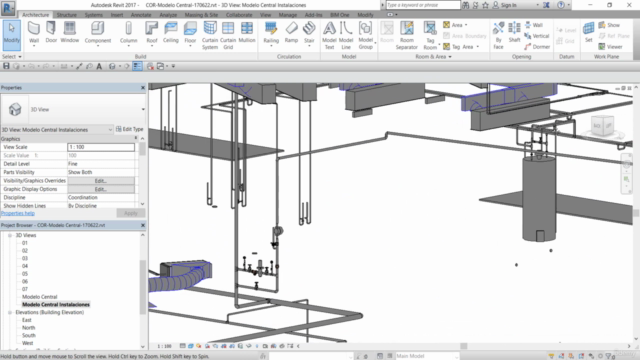The height and width of the screenshot is (360, 640).
Task: Select the North elevation view
Action: (29, 328)
